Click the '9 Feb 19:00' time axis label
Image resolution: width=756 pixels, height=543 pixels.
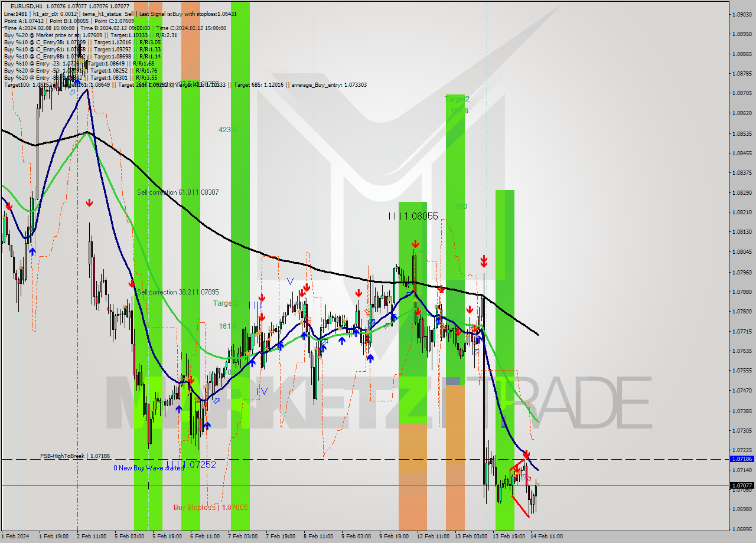[x=394, y=537]
